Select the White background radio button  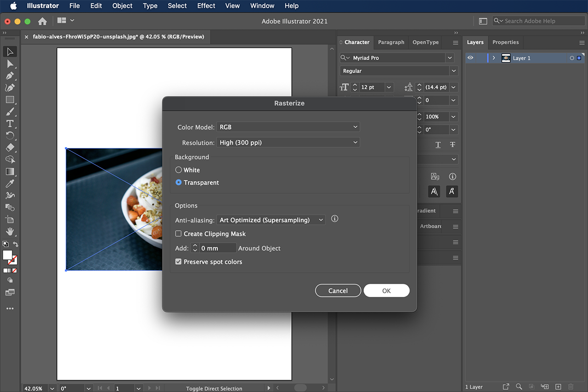[179, 170]
